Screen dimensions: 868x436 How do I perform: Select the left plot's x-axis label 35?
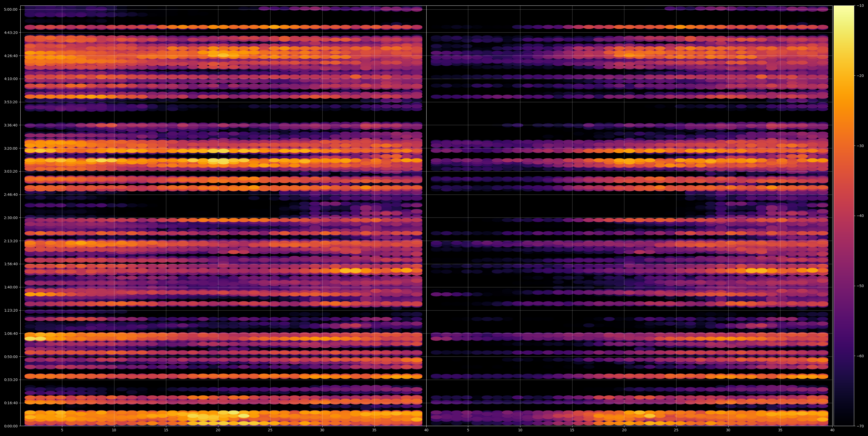pos(374,430)
